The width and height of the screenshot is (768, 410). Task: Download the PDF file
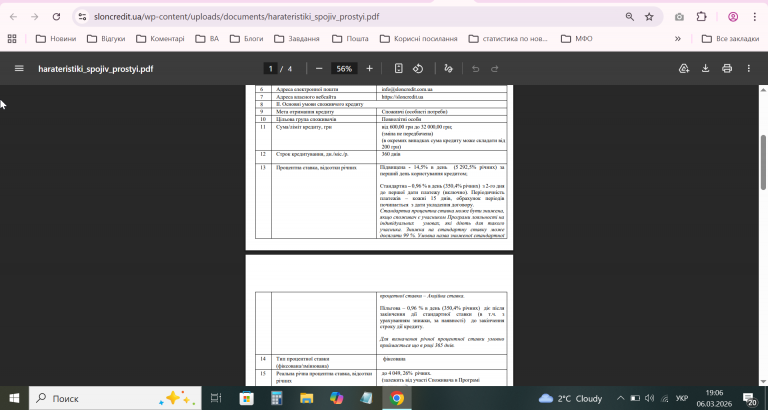705,69
